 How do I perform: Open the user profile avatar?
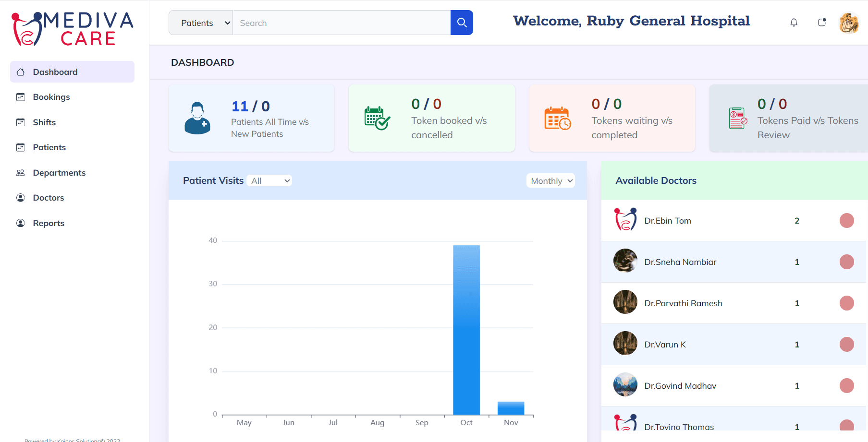849,23
